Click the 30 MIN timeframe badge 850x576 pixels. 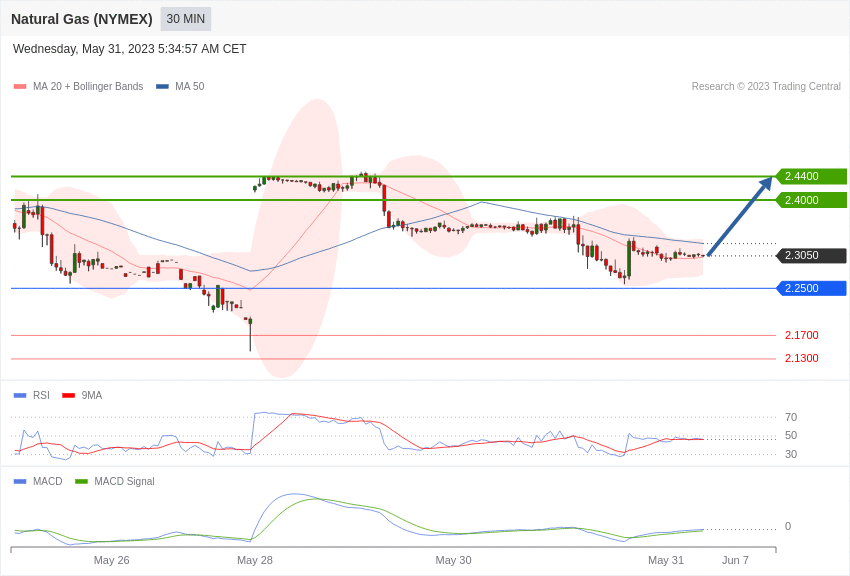pyautogui.click(x=185, y=19)
